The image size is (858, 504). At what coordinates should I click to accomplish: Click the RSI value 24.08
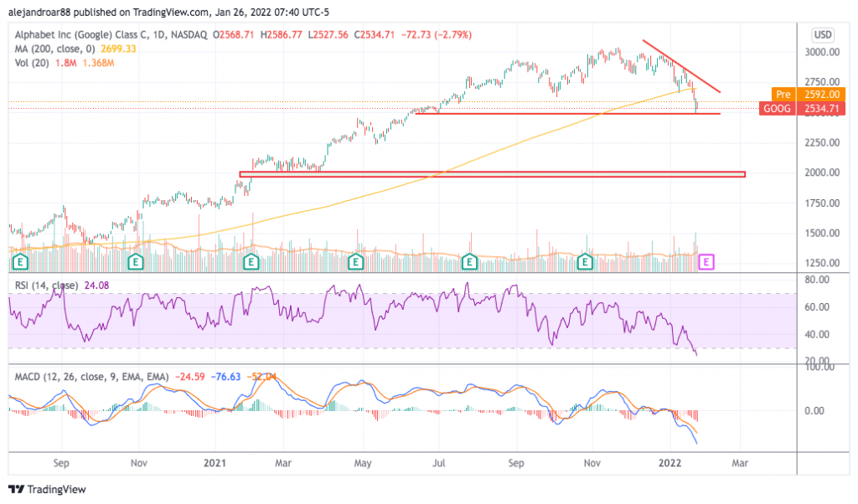tap(96, 285)
